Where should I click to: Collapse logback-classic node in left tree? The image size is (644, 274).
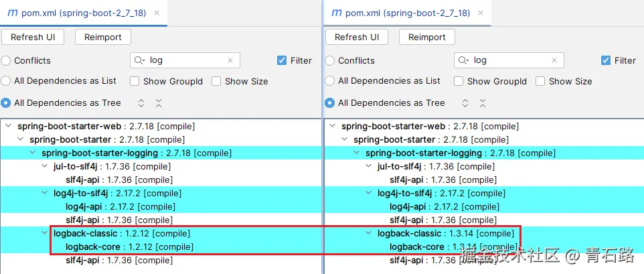44,233
